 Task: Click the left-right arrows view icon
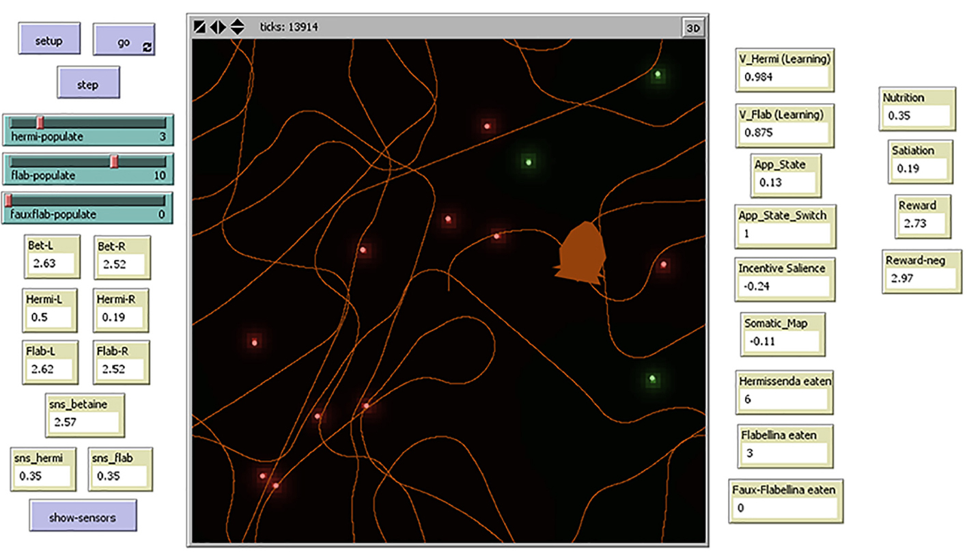218,27
